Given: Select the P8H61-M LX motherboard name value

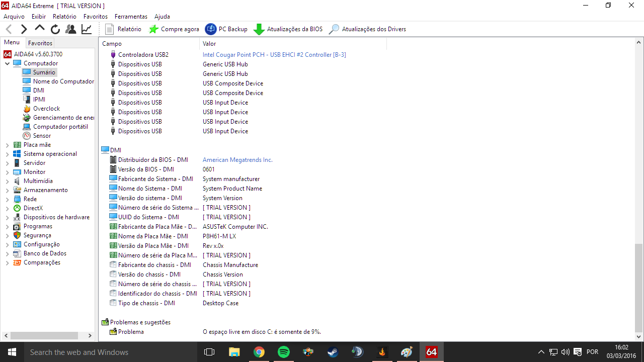Looking at the screenshot, I should [x=219, y=236].
